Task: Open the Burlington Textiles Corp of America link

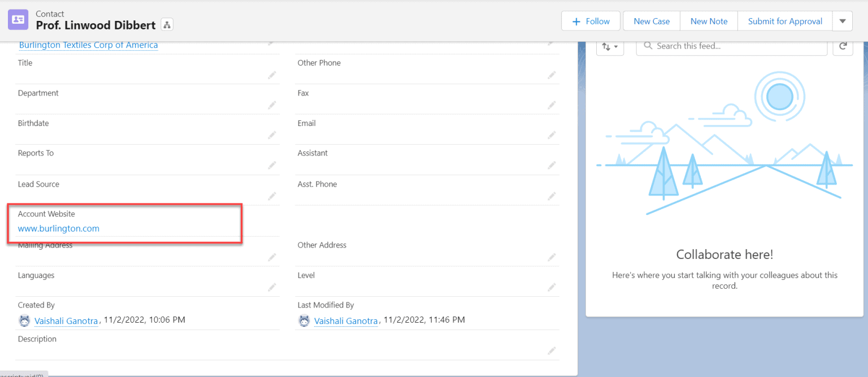Action: pyautogui.click(x=88, y=45)
